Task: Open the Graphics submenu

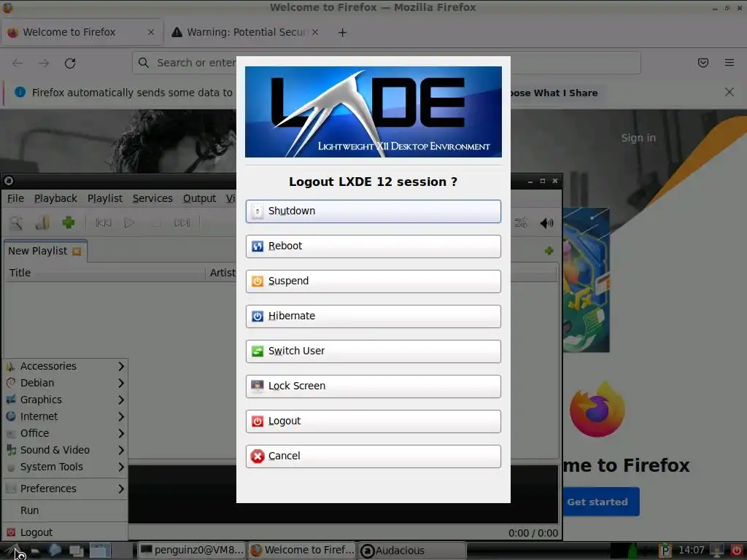Action: coord(65,400)
